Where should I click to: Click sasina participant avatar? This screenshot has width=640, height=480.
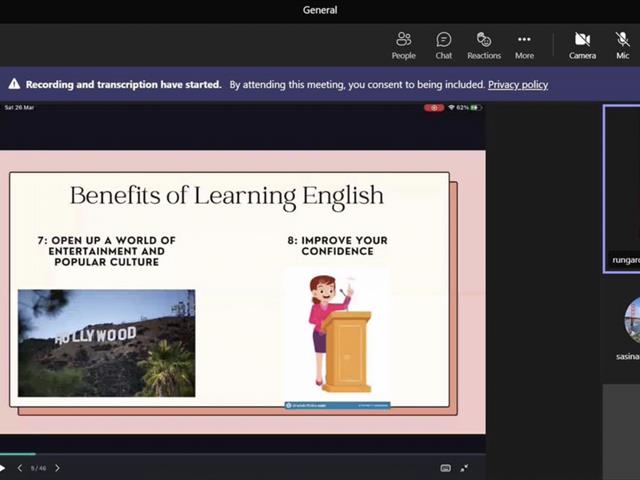click(632, 320)
